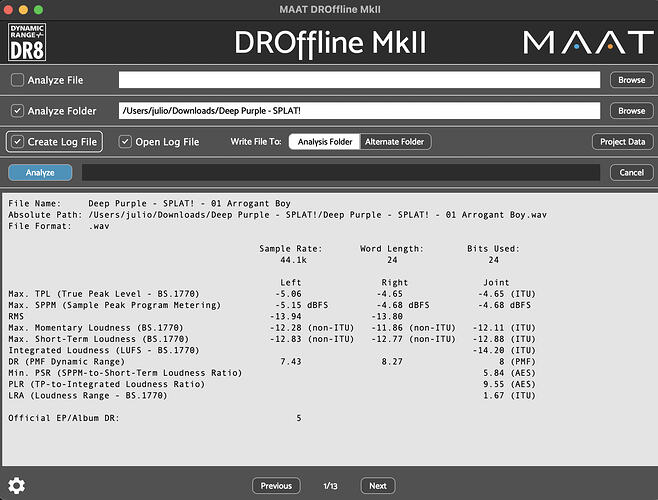Image resolution: width=658 pixels, height=500 pixels.
Task: Click the PLR value 9.55 (AES)
Action: pyautogui.click(x=509, y=385)
